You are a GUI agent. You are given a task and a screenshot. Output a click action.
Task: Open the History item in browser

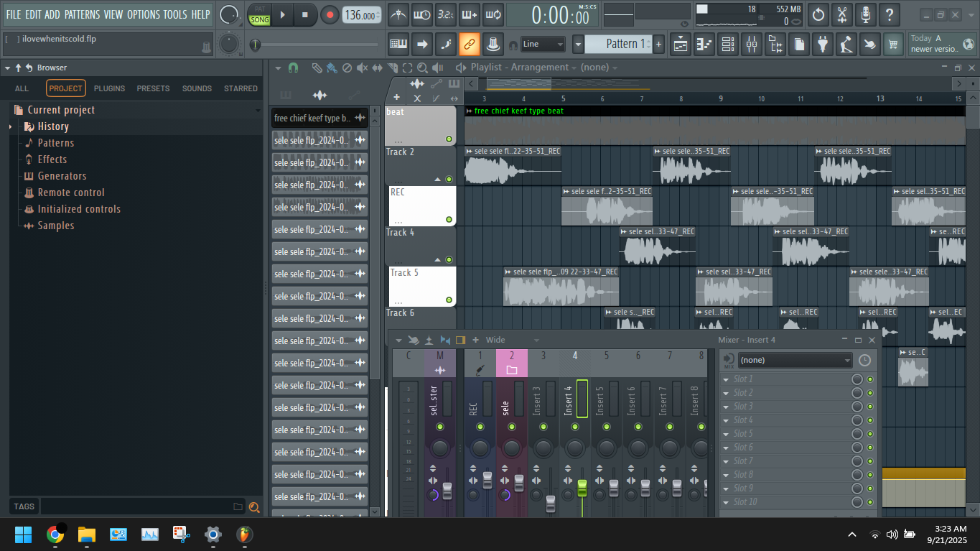[x=53, y=126]
